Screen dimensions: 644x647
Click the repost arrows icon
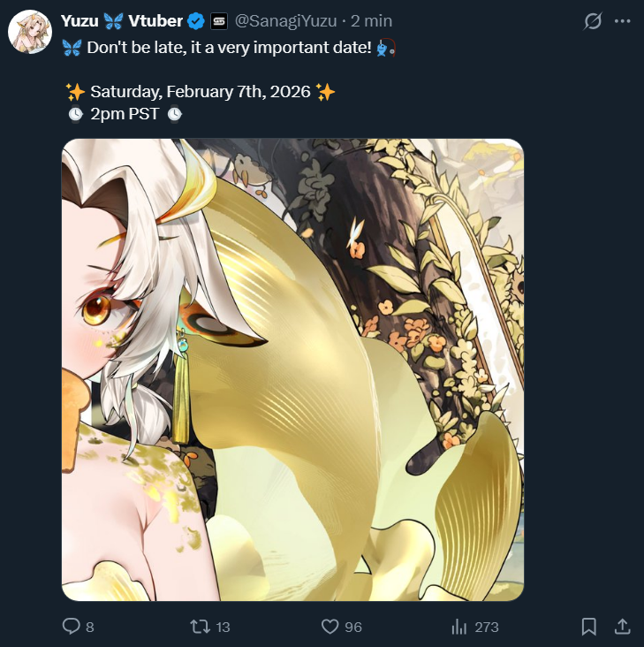click(x=200, y=627)
